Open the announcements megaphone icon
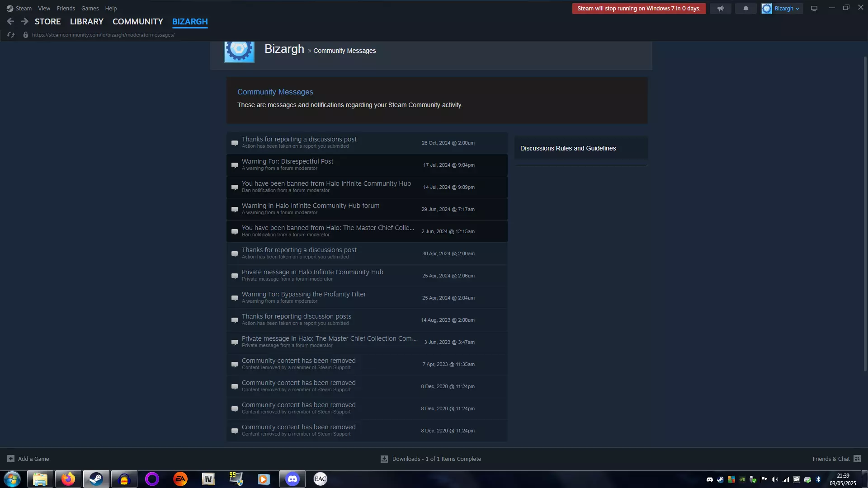 click(720, 9)
